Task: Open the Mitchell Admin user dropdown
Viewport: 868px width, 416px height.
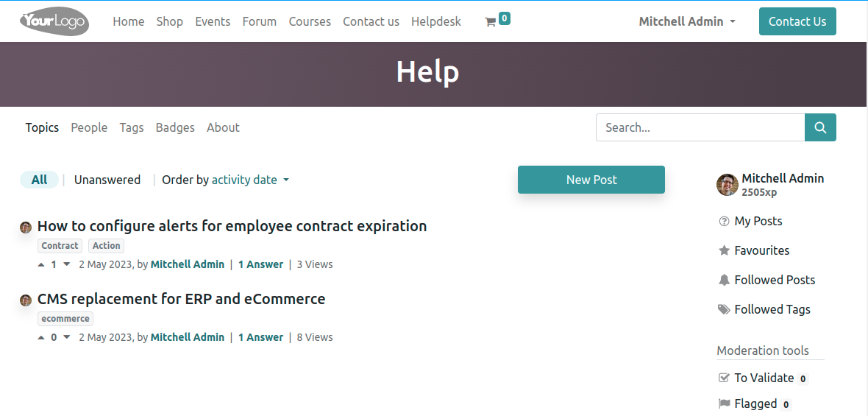Action: (x=687, y=21)
